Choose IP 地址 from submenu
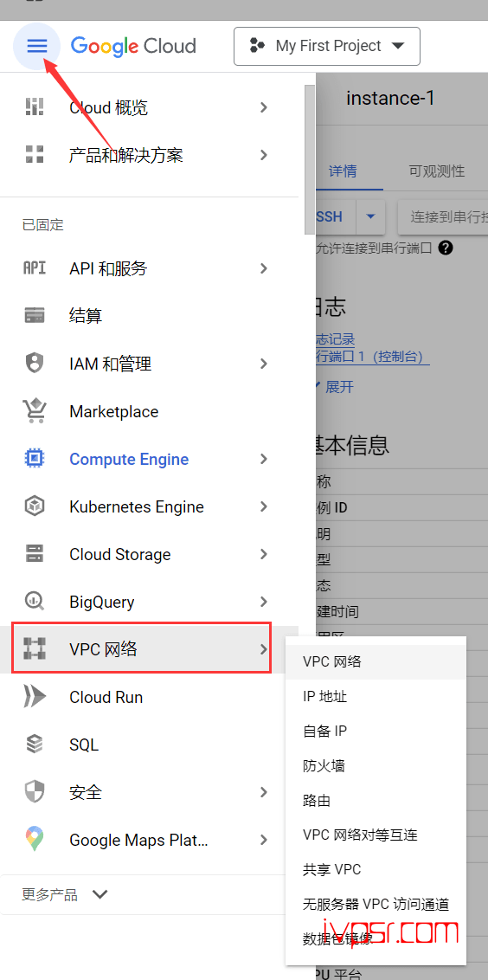 325,696
